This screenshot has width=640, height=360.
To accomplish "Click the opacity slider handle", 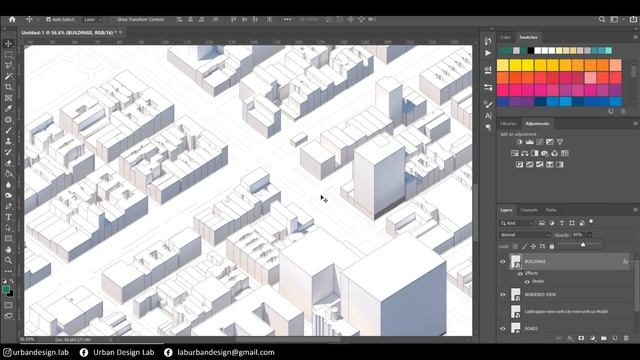I will point(583,244).
